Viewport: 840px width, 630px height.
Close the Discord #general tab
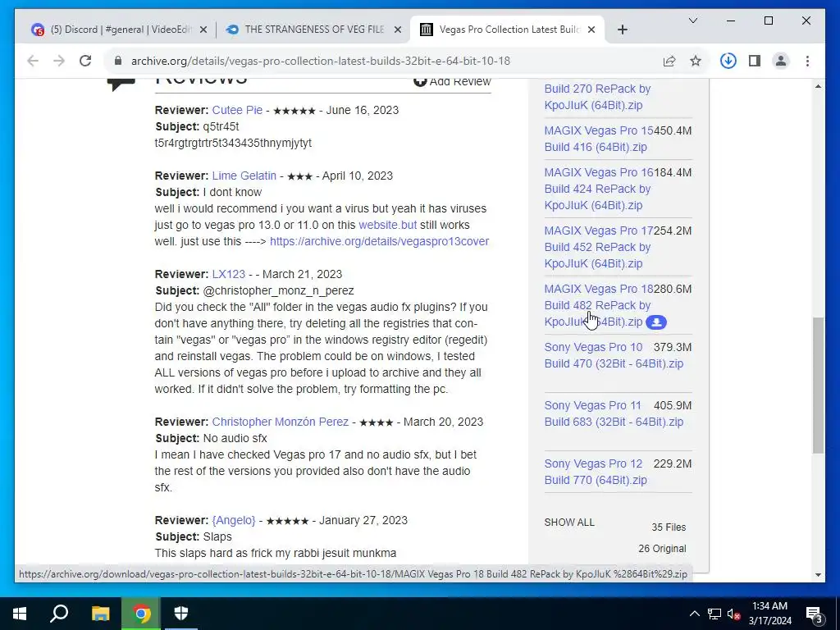203,30
